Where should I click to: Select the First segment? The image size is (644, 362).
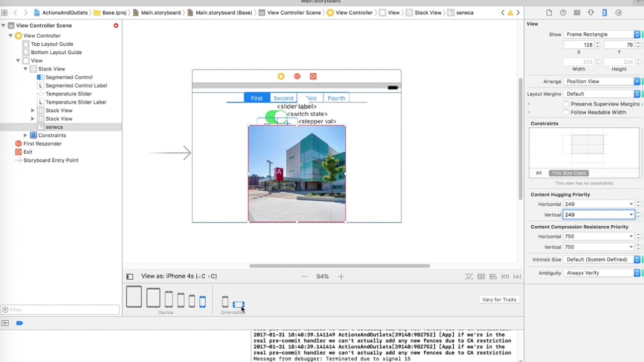(257, 98)
